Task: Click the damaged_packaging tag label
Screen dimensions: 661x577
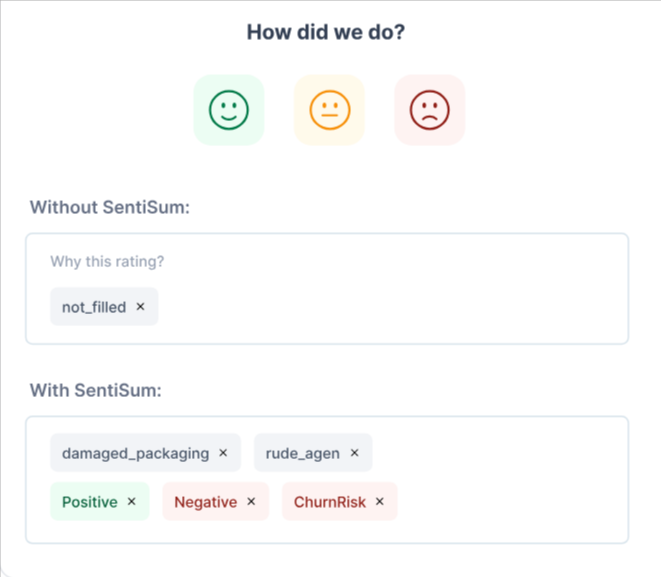Action: [x=135, y=454]
